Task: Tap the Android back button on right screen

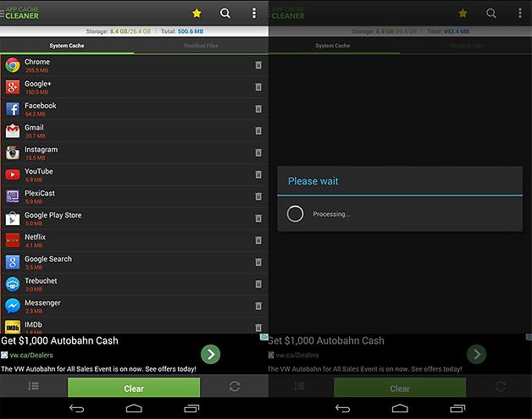Action: click(x=343, y=409)
